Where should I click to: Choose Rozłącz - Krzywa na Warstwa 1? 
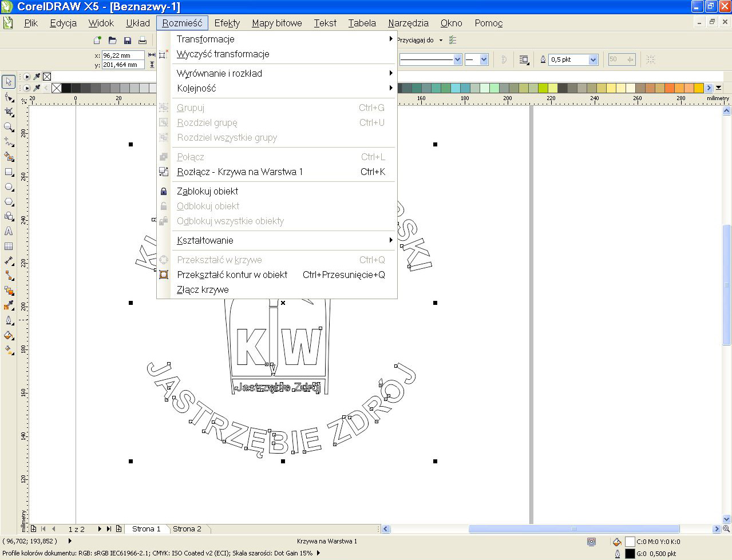point(240,172)
